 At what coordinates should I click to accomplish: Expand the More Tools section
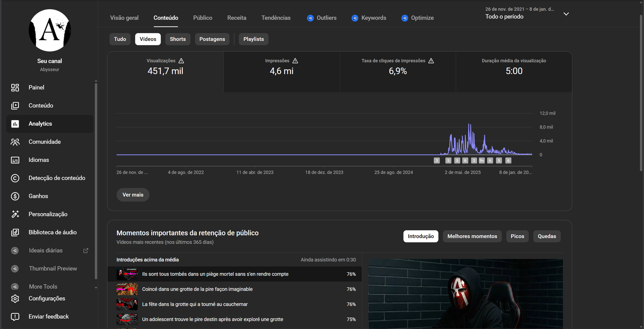95,287
